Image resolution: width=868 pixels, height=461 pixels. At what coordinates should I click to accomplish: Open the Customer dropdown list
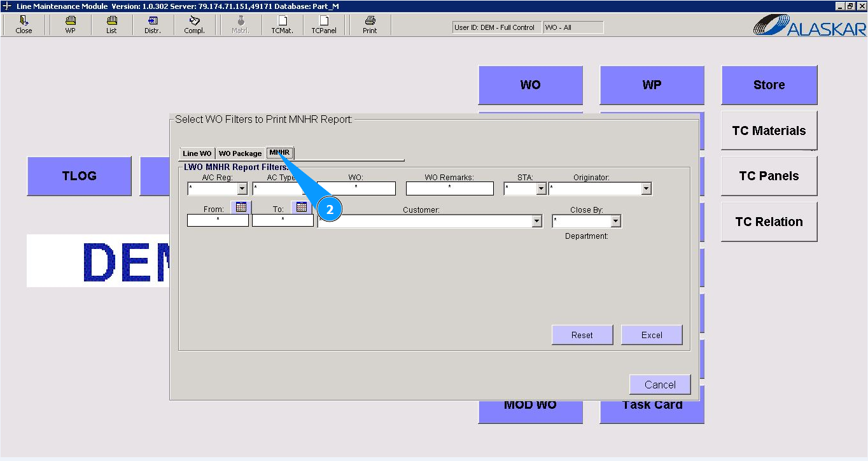click(x=537, y=222)
